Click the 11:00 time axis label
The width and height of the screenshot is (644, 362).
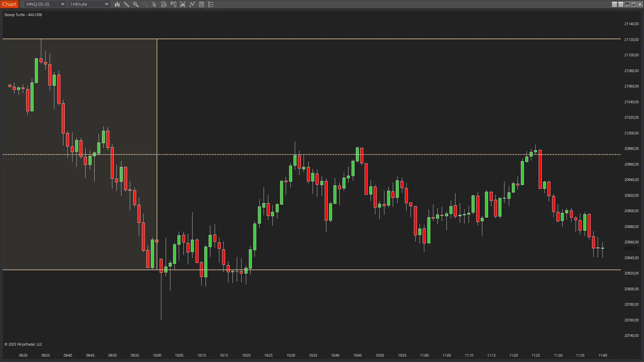click(x=424, y=355)
